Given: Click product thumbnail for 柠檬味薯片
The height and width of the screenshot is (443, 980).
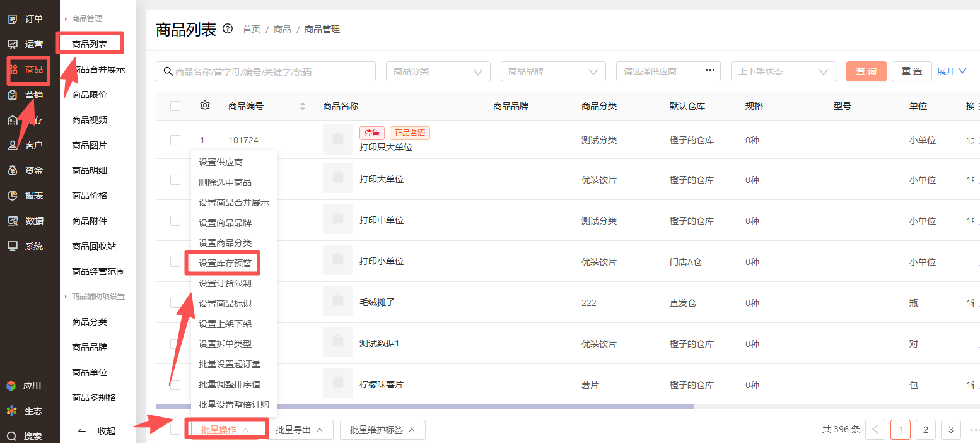Looking at the screenshot, I should pos(338,384).
